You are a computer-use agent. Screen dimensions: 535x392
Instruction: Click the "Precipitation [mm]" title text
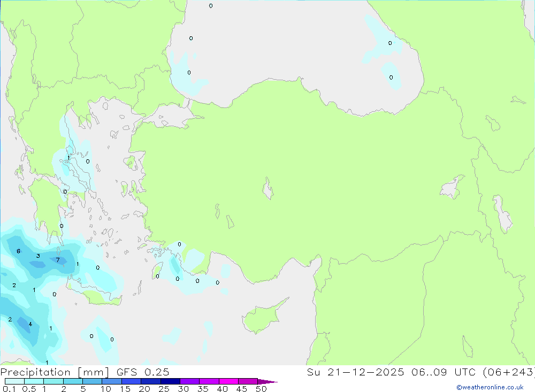point(55,372)
